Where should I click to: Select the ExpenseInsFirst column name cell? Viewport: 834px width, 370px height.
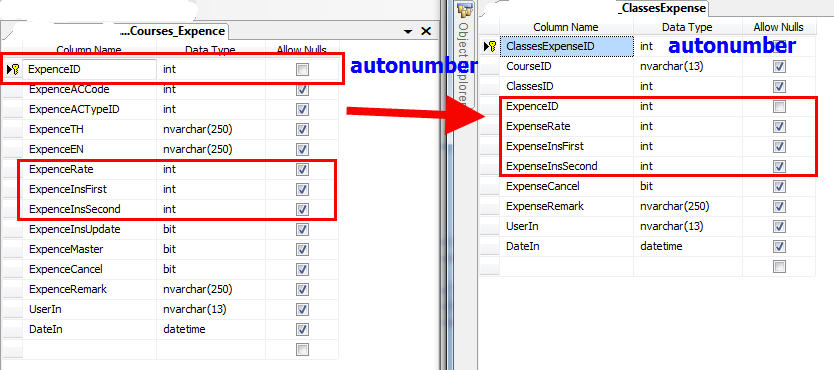[x=566, y=147]
